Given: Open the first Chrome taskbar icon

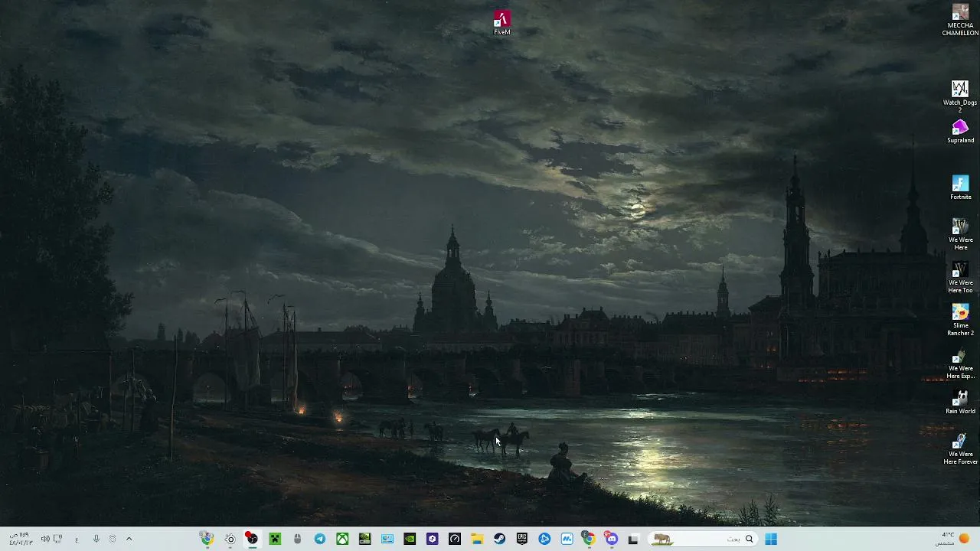Looking at the screenshot, I should pyautogui.click(x=207, y=539).
